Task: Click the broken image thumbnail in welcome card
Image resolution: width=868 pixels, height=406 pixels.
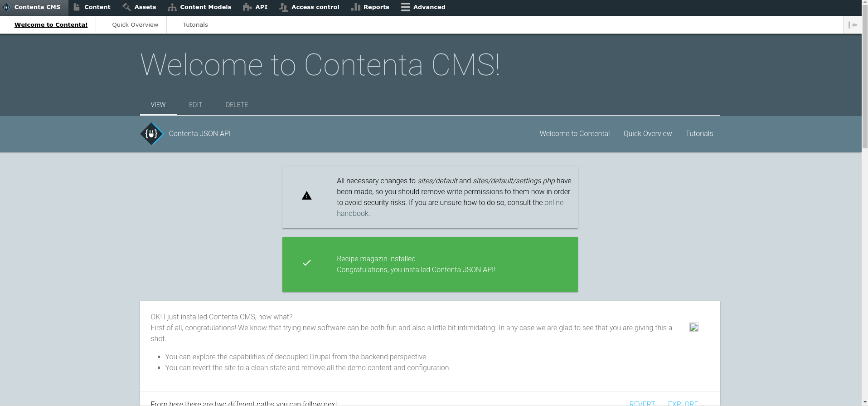Action: [694, 327]
